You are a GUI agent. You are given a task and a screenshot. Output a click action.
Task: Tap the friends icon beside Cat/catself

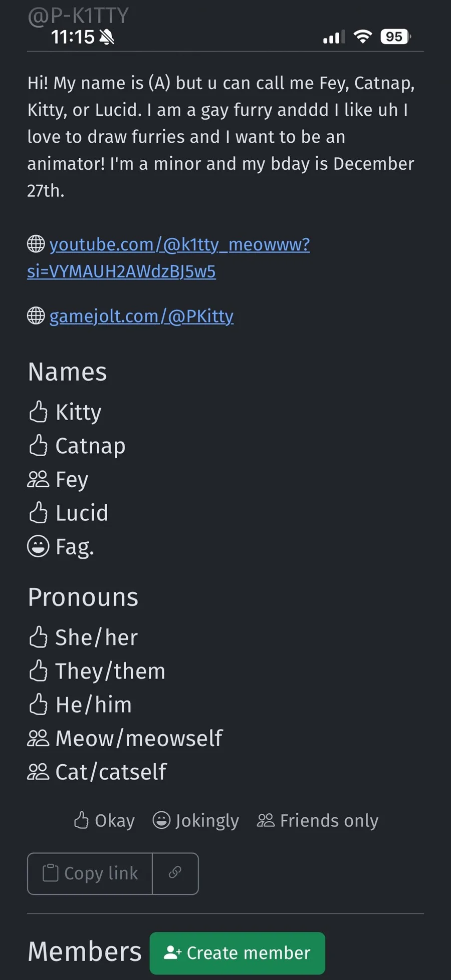38,772
